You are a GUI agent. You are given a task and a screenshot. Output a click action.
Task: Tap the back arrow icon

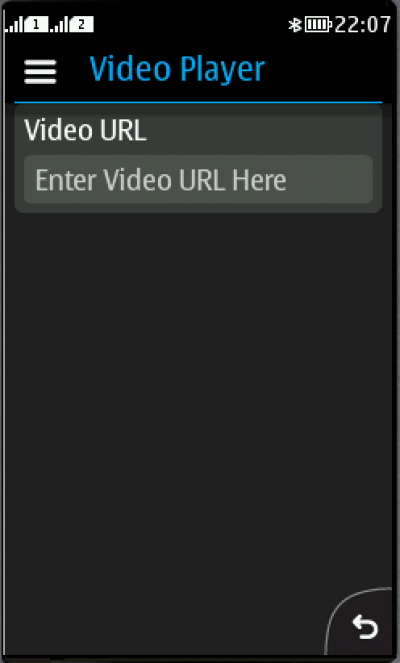(365, 627)
